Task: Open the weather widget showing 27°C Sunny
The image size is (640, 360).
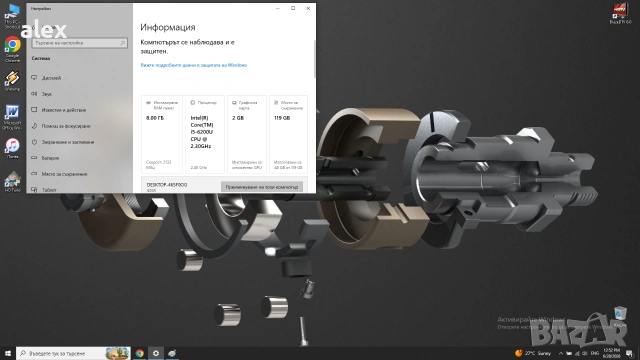Action: pyautogui.click(x=533, y=353)
